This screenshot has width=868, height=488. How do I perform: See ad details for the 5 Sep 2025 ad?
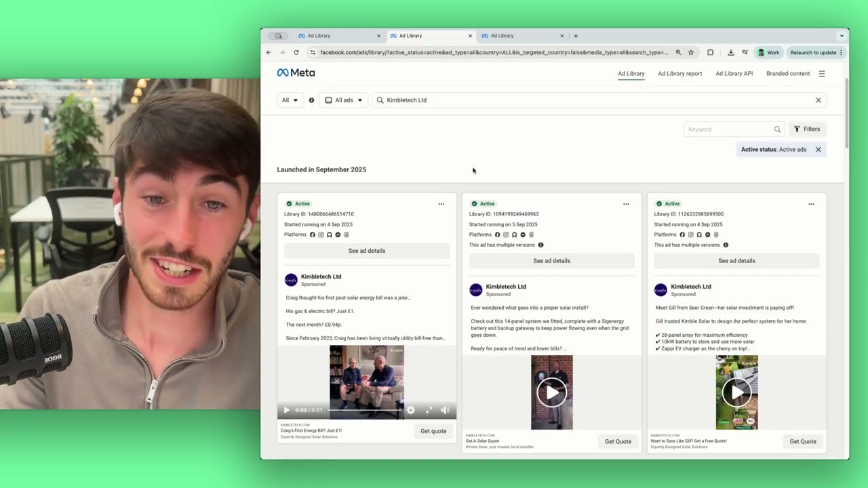click(552, 261)
